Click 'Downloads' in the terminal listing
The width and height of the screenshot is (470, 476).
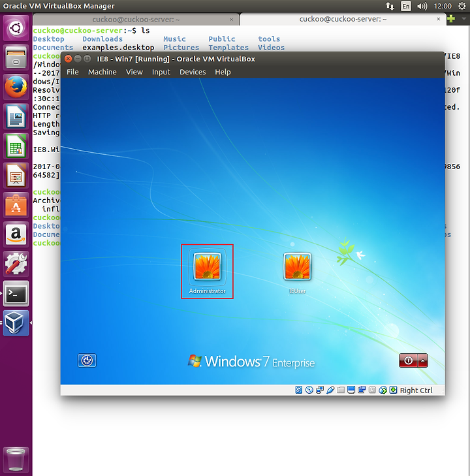tap(102, 39)
